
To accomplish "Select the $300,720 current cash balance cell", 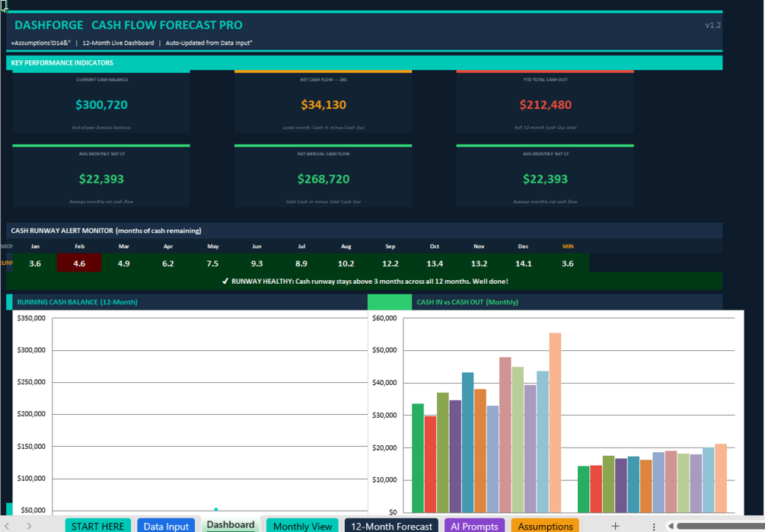I will point(101,105).
